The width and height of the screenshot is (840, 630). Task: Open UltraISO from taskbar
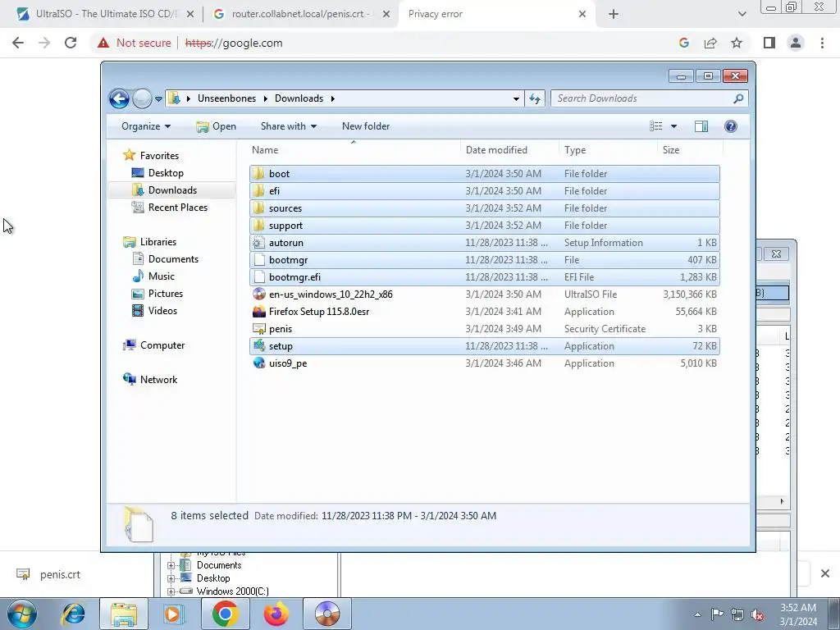pyautogui.click(x=327, y=614)
